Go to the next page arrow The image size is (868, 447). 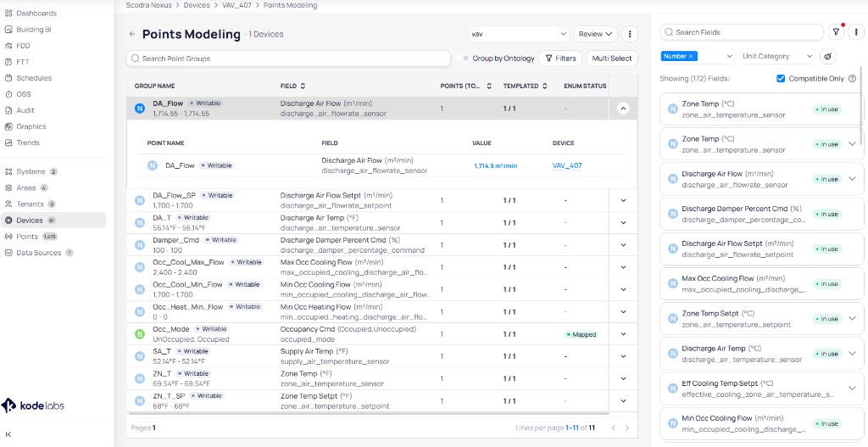coord(627,427)
